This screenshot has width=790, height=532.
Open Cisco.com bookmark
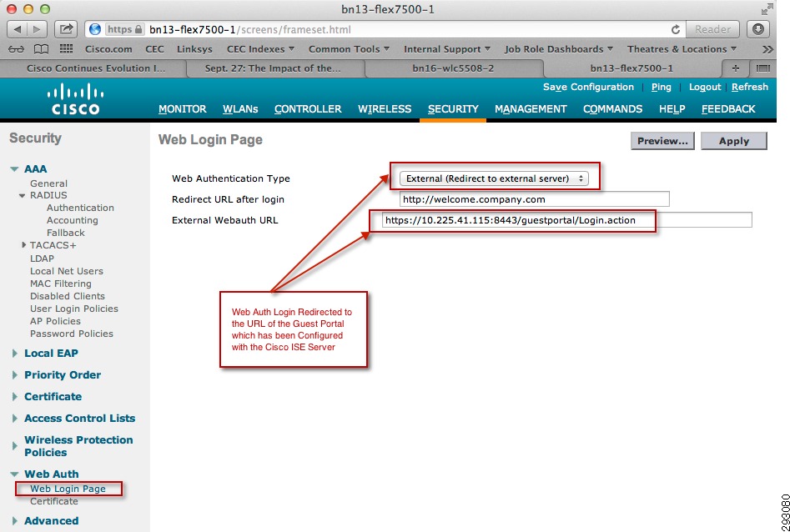[x=108, y=49]
